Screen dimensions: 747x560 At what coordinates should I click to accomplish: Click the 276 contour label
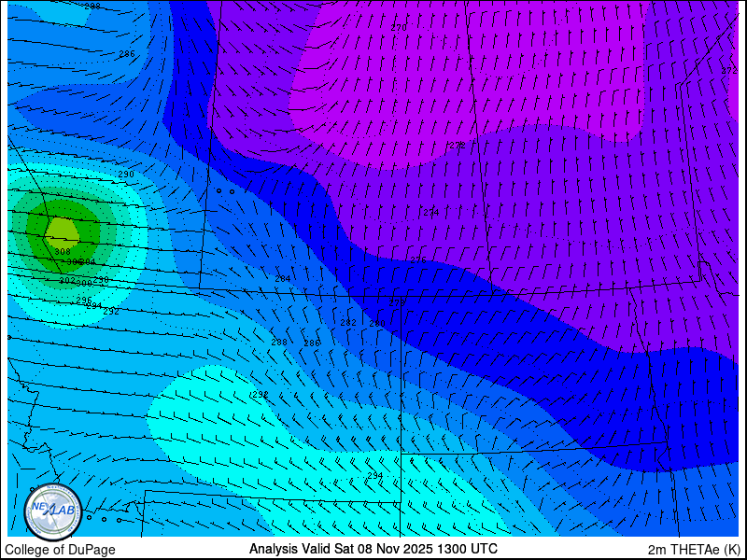pos(418,260)
